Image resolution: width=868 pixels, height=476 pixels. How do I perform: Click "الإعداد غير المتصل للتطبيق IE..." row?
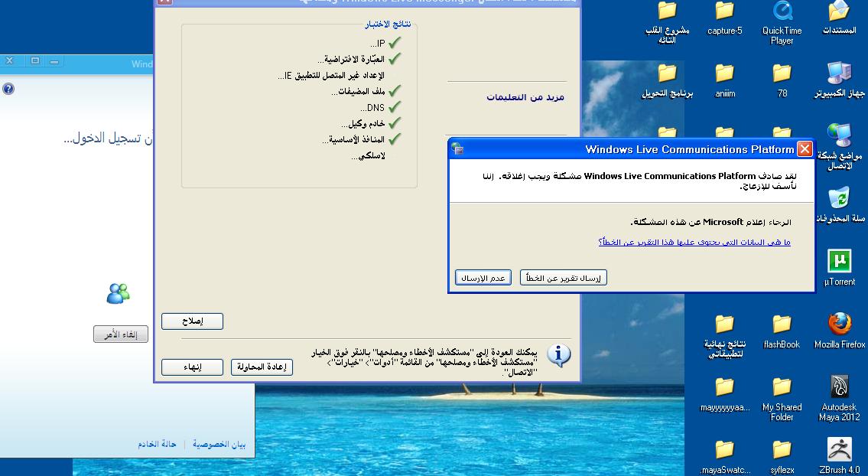tap(331, 75)
